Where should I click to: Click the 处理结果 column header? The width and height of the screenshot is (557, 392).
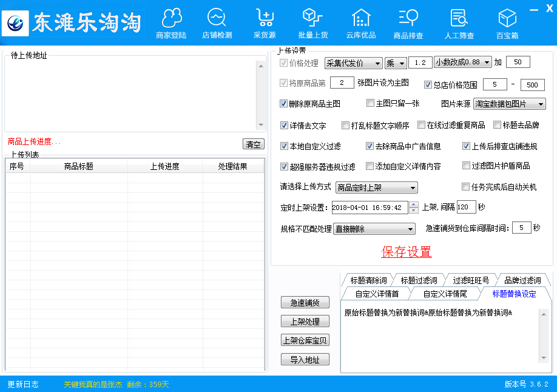pyautogui.click(x=232, y=166)
